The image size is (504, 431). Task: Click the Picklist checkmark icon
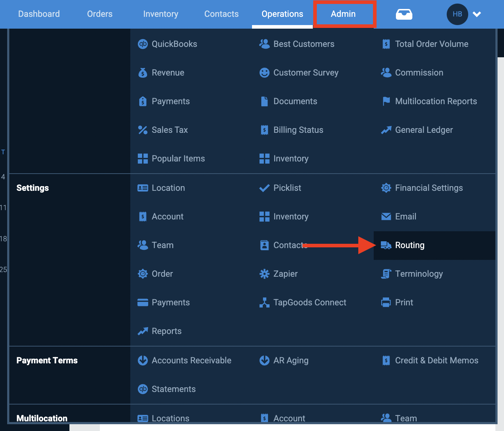(265, 188)
